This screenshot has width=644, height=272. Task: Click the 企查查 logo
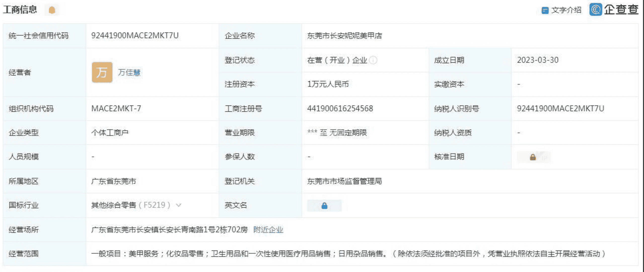pos(614,10)
